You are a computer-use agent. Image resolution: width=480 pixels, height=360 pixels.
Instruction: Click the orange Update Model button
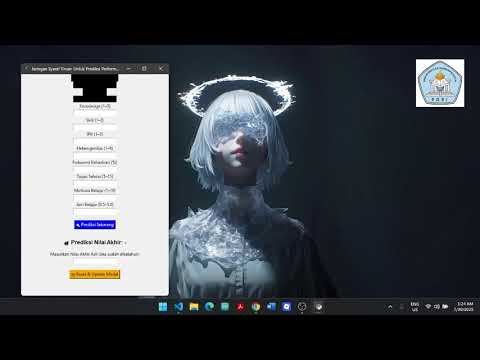pyautogui.click(x=95, y=274)
